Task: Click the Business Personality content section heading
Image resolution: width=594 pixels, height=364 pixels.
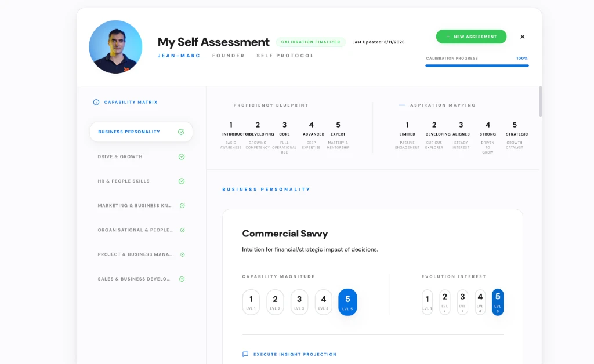Action: 266,189
